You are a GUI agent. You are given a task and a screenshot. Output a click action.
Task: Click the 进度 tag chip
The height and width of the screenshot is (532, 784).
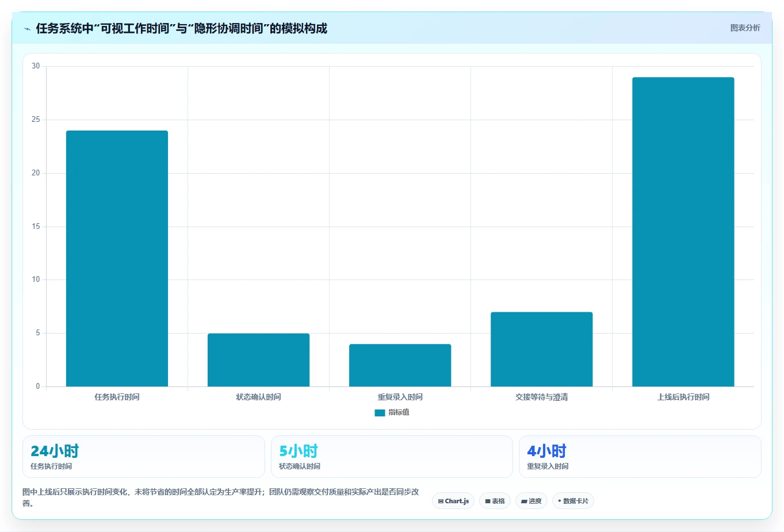point(531,501)
